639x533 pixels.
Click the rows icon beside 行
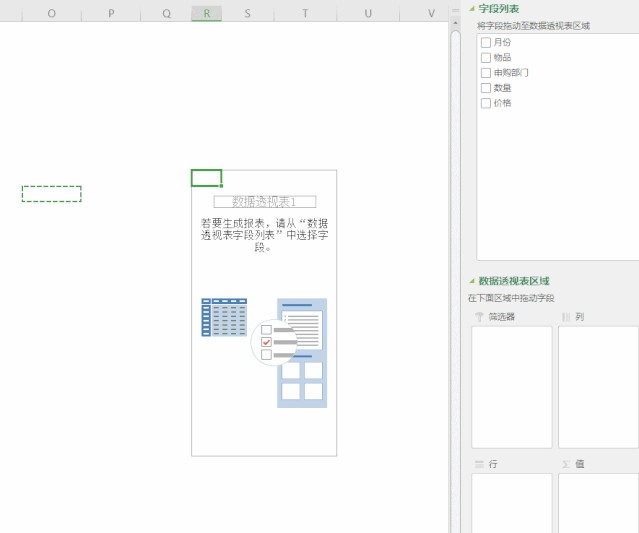click(479, 465)
